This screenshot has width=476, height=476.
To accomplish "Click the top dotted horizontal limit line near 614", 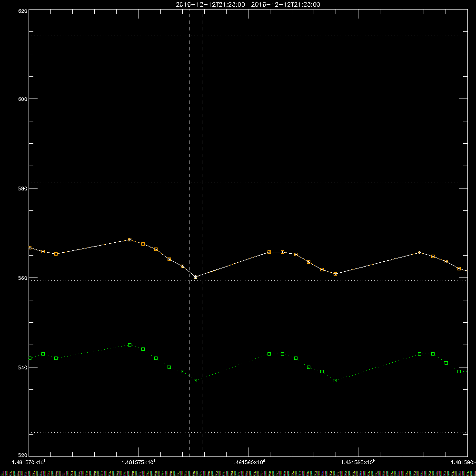I will [x=248, y=36].
